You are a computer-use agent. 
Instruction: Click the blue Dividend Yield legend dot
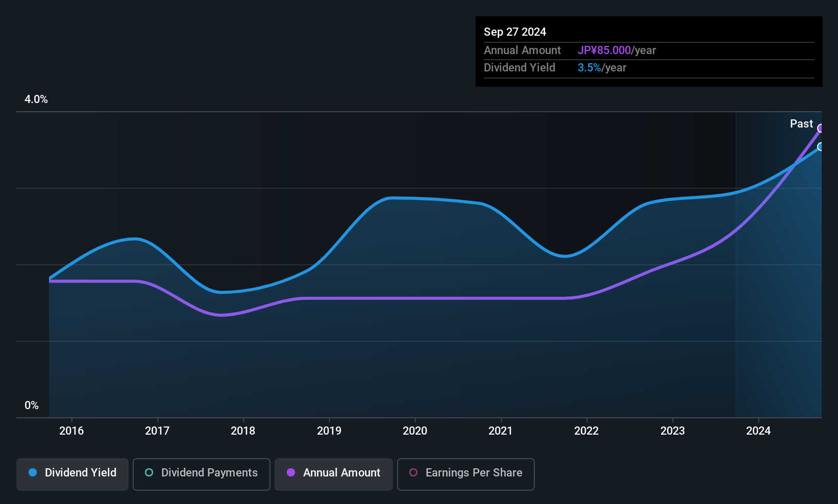click(x=33, y=472)
